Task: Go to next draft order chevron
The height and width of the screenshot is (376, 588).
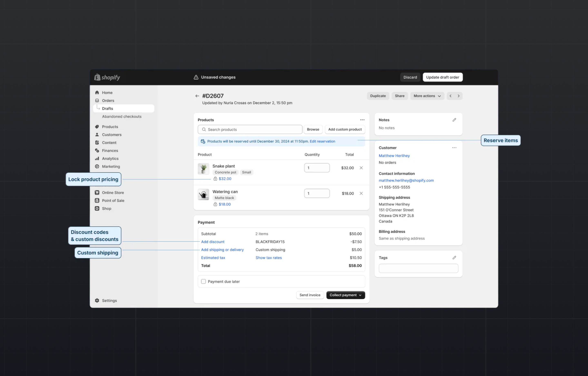Action: tap(459, 96)
